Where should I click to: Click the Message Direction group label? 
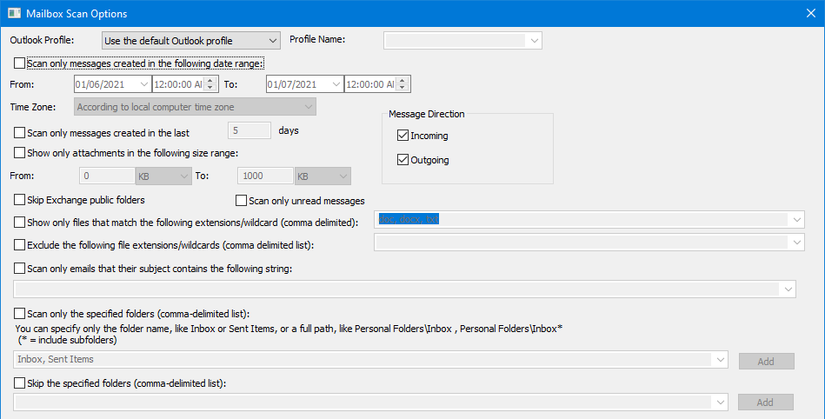coord(427,114)
